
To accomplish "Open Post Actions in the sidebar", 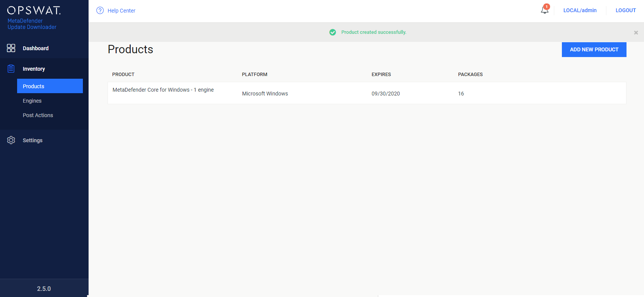I will tap(38, 115).
